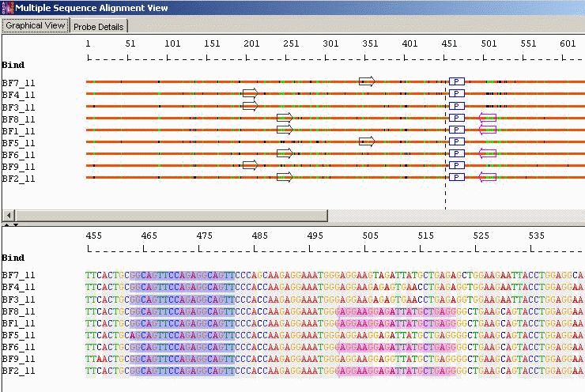The width and height of the screenshot is (585, 392).
Task: Click ruler position 251 in graphical view
Action: [291, 43]
